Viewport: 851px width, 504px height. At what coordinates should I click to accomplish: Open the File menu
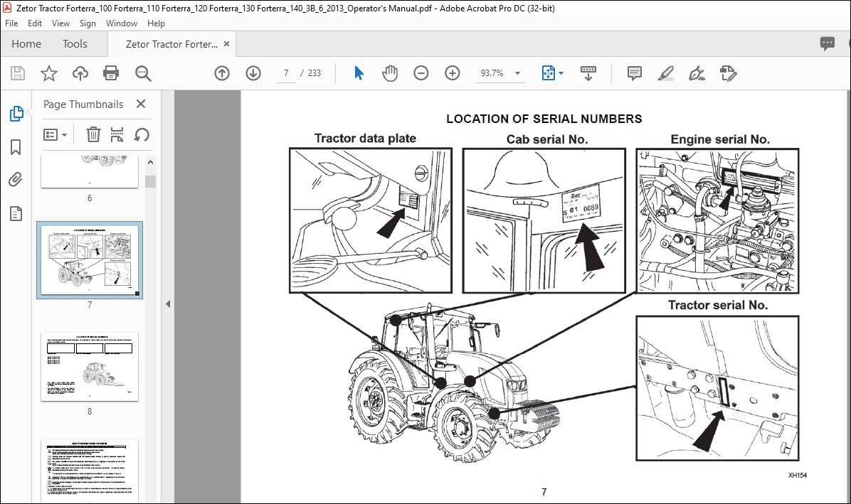pos(11,23)
